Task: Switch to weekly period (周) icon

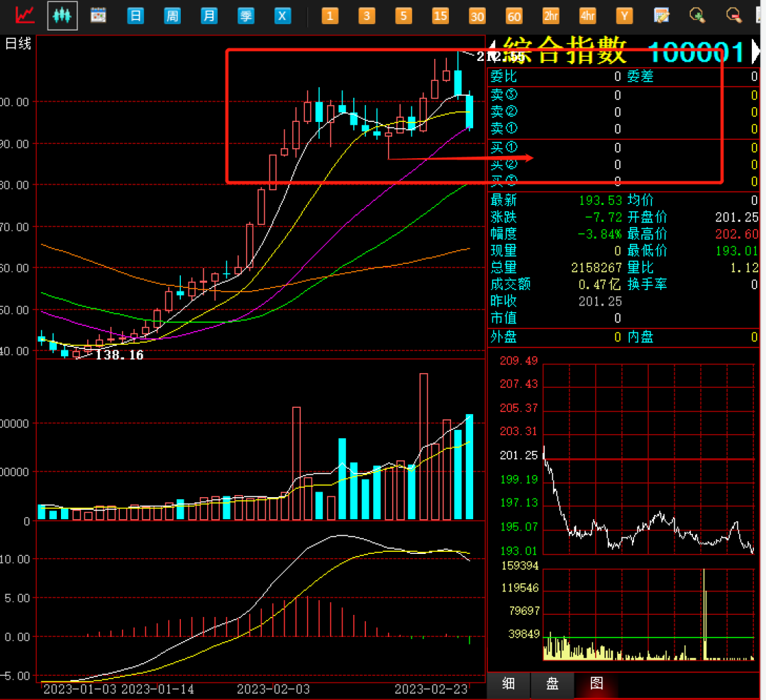Action: click(172, 15)
